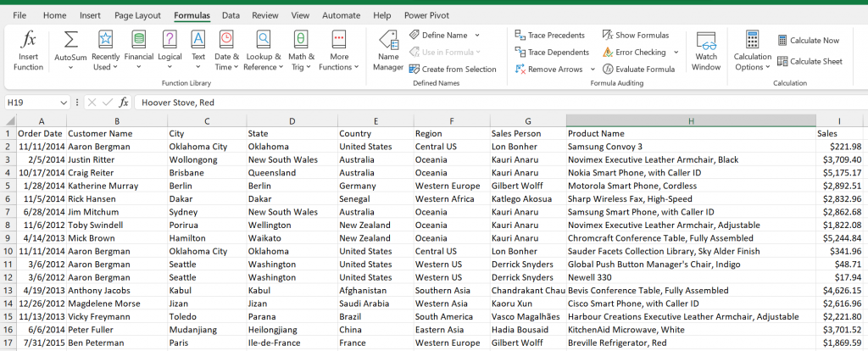Click the Use in Formula dropdown
This screenshot has height=351, width=868.
click(444, 52)
